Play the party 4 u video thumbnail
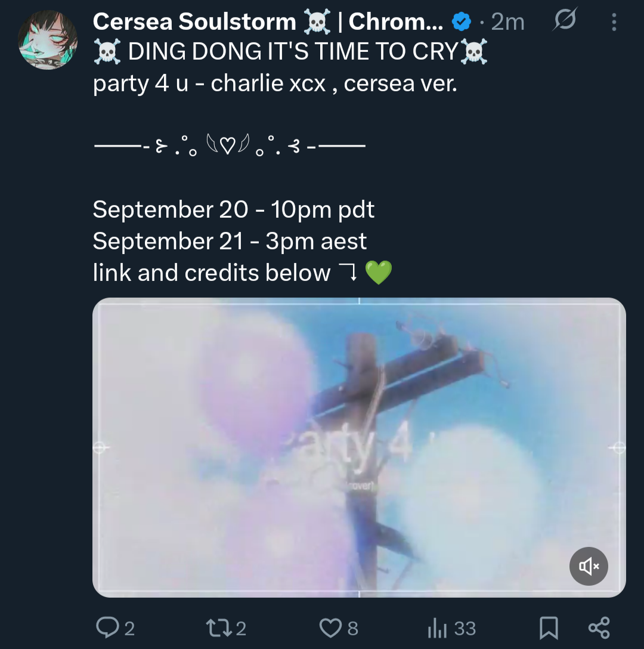 (359, 447)
